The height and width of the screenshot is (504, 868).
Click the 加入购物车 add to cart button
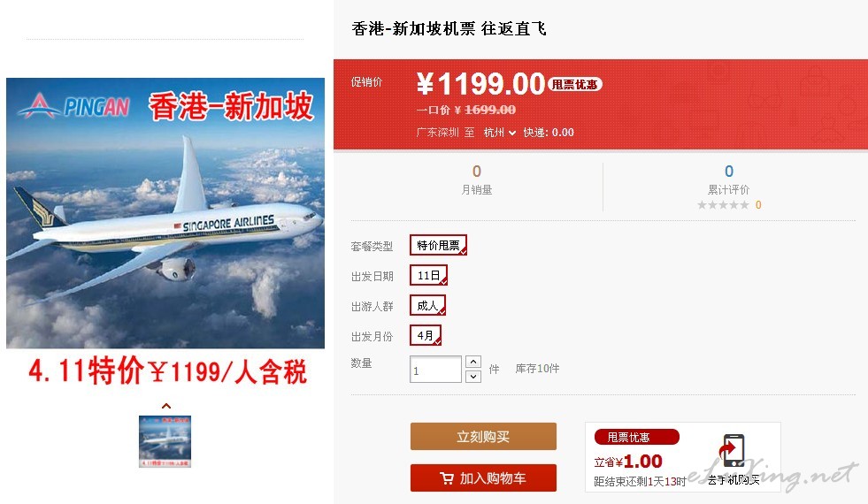483,478
